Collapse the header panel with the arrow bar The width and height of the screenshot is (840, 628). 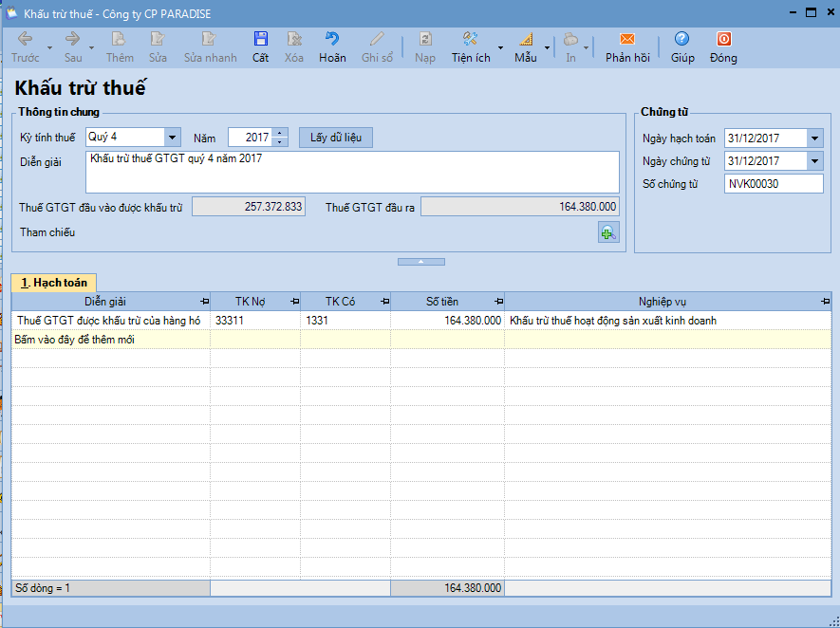[x=421, y=262]
